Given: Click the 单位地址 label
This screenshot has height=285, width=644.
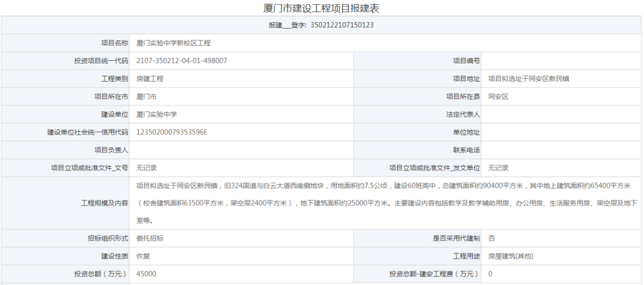Looking at the screenshot, I should pyautogui.click(x=466, y=132).
